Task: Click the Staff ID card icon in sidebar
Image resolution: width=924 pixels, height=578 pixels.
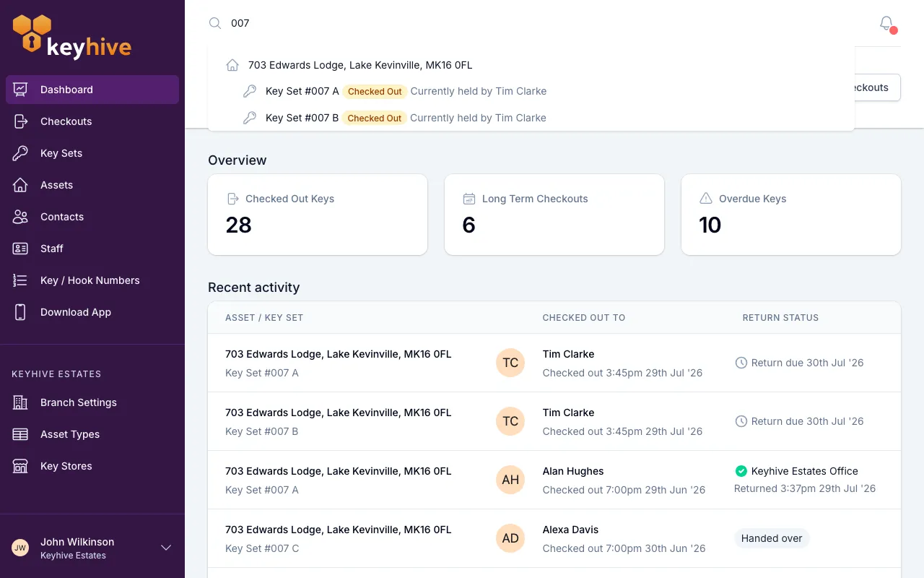Action: pyautogui.click(x=20, y=249)
